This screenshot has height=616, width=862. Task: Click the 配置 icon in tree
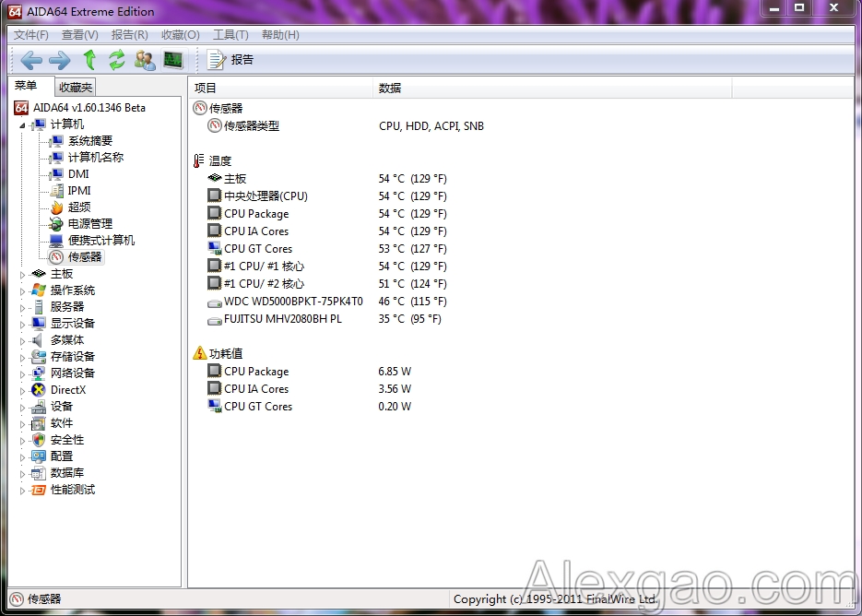pos(39,456)
